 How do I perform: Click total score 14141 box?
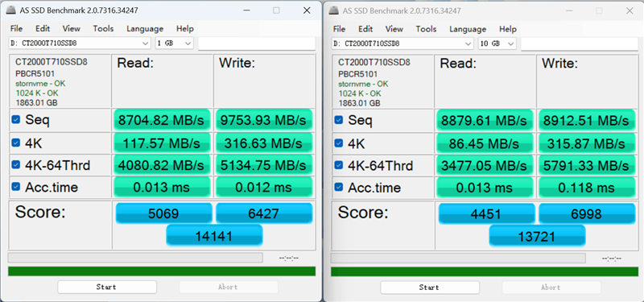(x=214, y=236)
